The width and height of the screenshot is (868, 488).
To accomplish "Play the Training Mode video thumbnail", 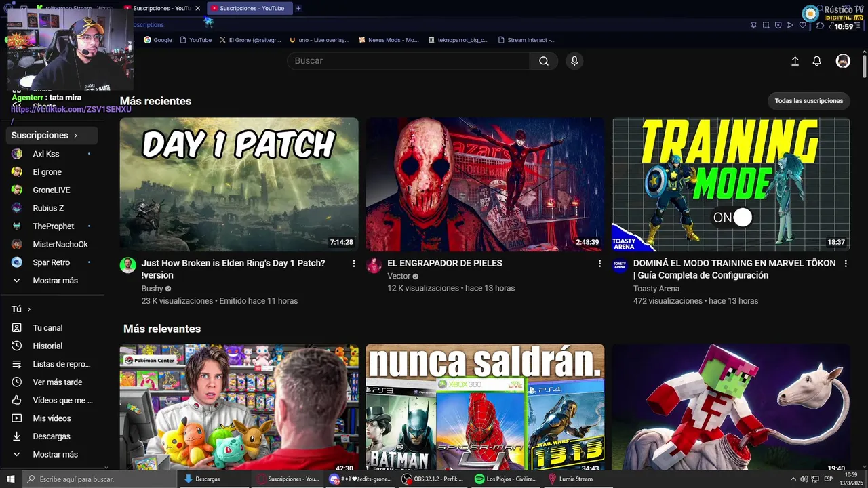I will coord(731,184).
